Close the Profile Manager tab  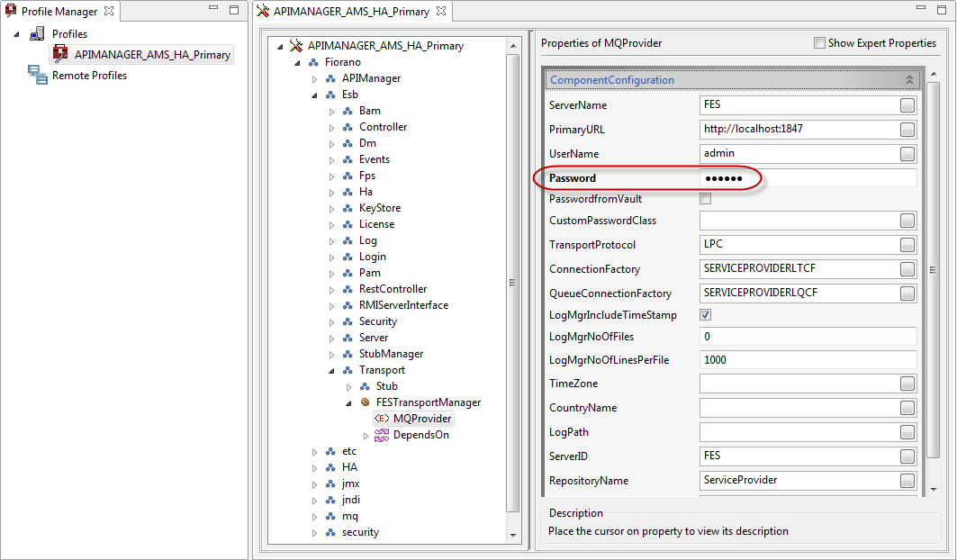109,11
